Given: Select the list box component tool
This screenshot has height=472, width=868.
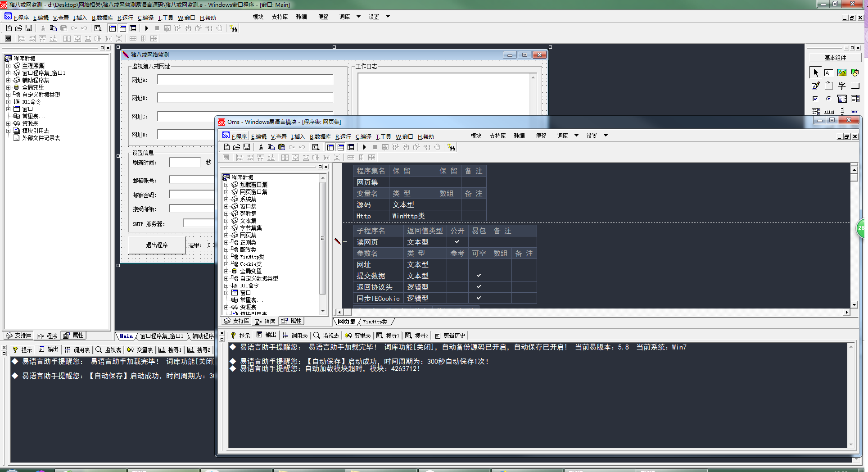Looking at the screenshot, I should [x=855, y=99].
